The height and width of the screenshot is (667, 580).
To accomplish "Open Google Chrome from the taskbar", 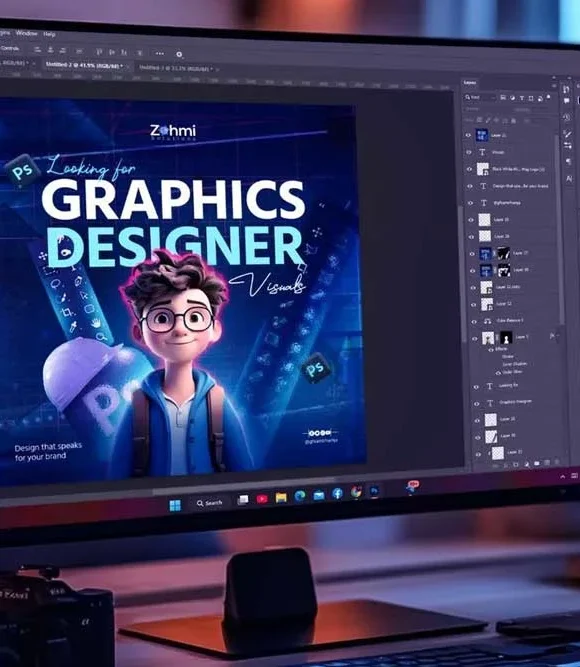I will (356, 492).
